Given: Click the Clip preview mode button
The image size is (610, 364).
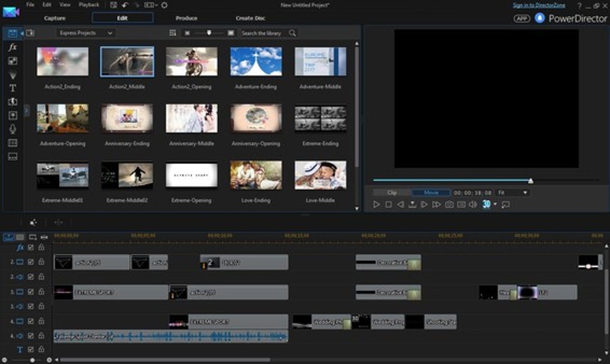Looking at the screenshot, I should pyautogui.click(x=392, y=192).
